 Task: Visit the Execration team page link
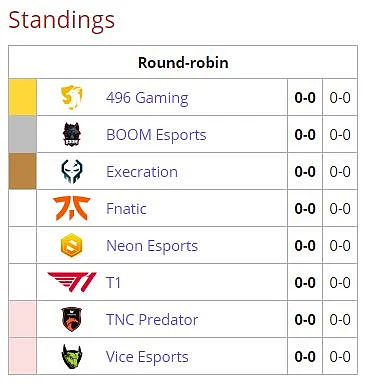pos(142,172)
